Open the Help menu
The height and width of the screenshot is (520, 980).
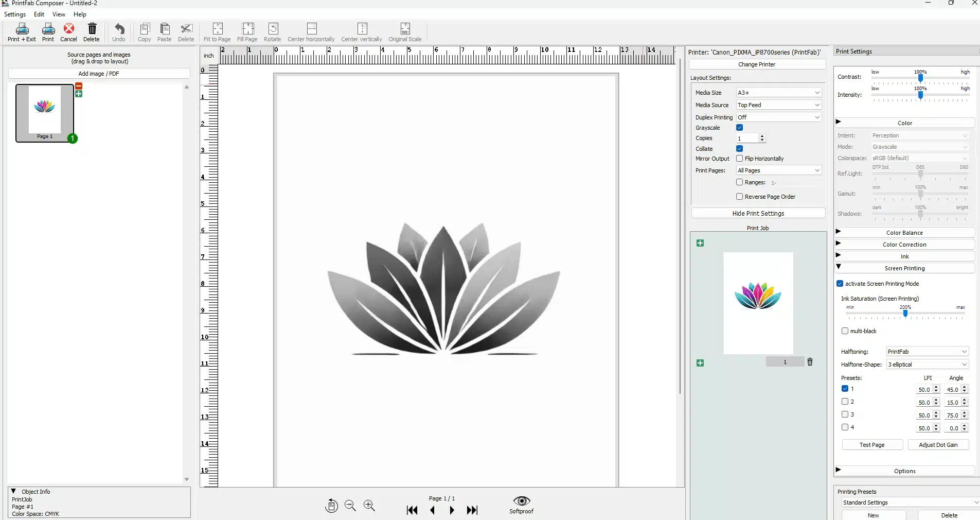(x=80, y=14)
